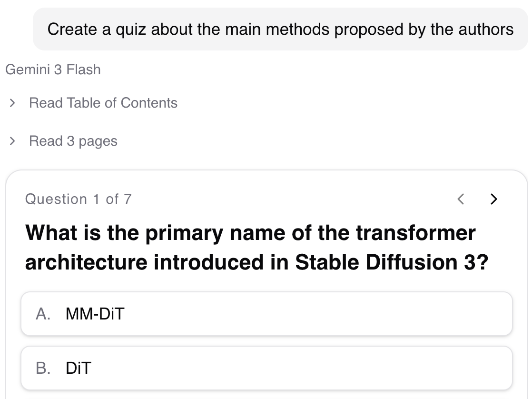532x399 pixels.
Task: Click the word "architecture" in the question
Action: tap(87, 262)
